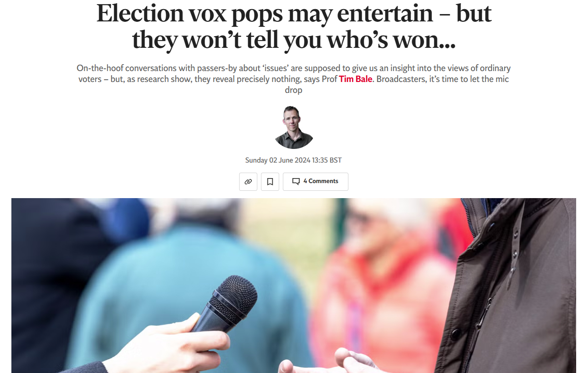Image resolution: width=588 pixels, height=373 pixels.
Task: Open the Tim Bale author link
Action: (x=355, y=79)
